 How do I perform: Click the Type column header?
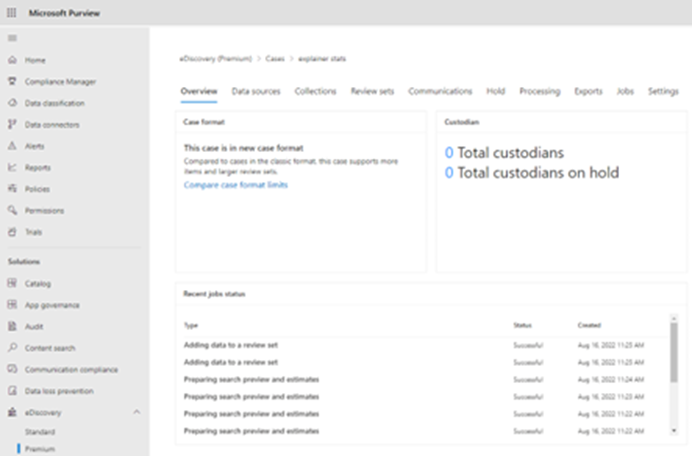pos(191,325)
